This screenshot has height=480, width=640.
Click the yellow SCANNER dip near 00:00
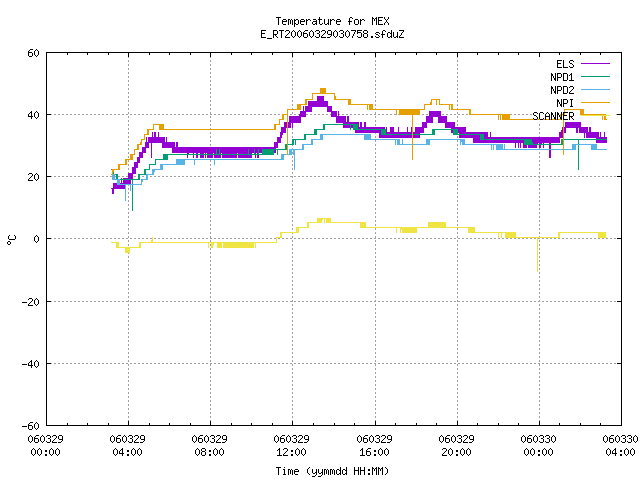[x=537, y=255]
